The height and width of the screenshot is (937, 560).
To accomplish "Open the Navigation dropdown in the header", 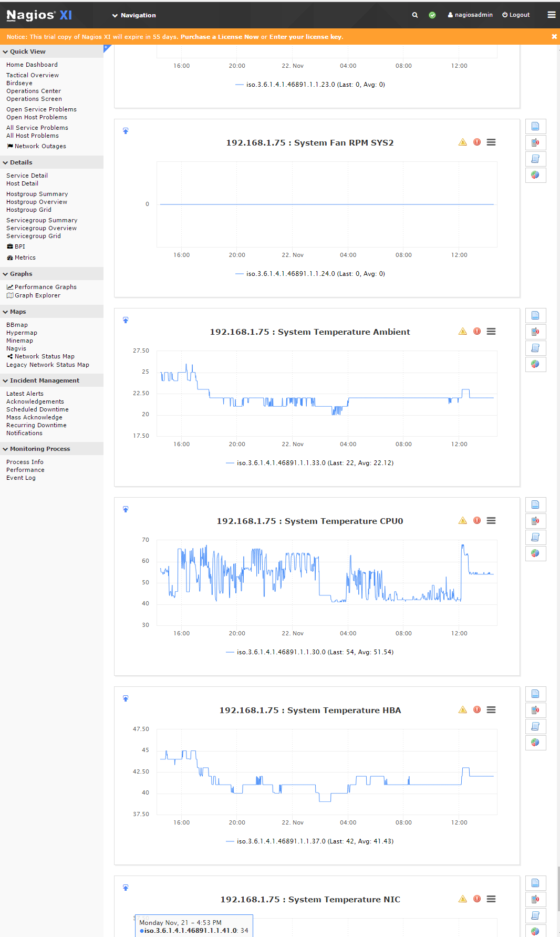I will pyautogui.click(x=134, y=15).
